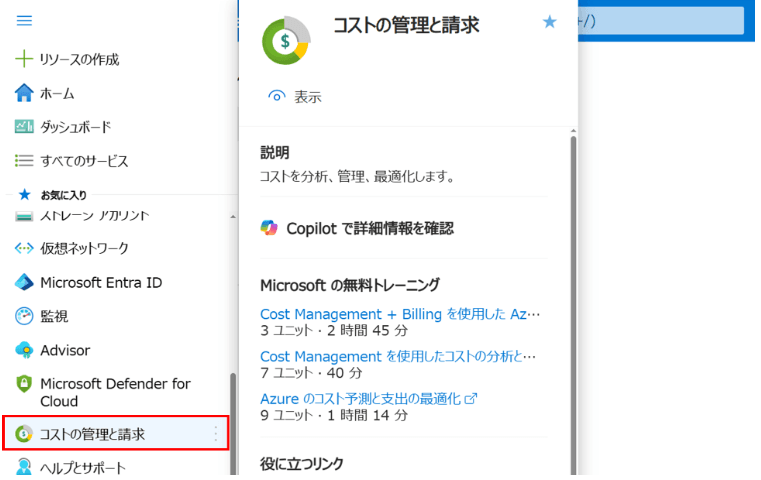Select すべてのサービス list icon
This screenshot has height=480, width=761.
24,161
